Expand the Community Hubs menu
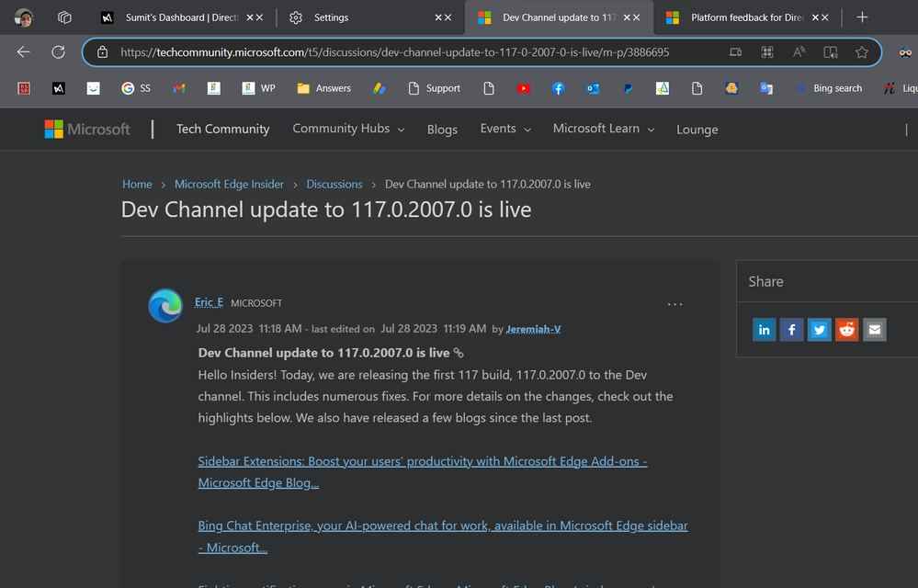Viewport: 918px width, 588px height. pos(348,129)
